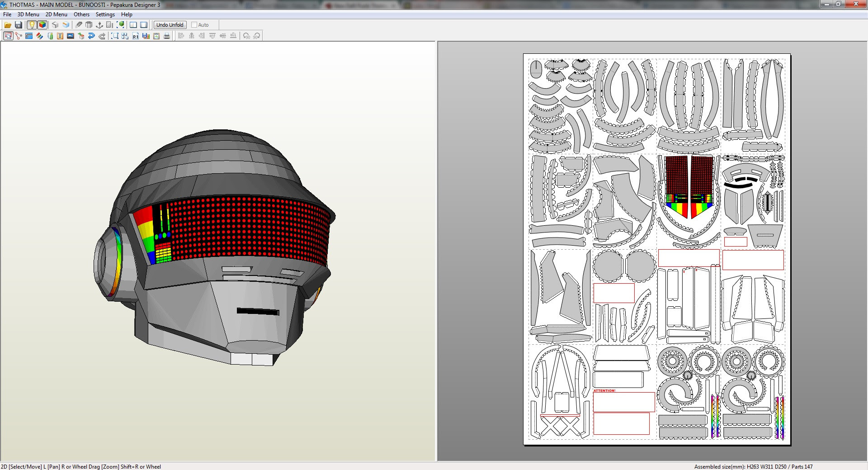Open the Settings menu

click(x=105, y=14)
